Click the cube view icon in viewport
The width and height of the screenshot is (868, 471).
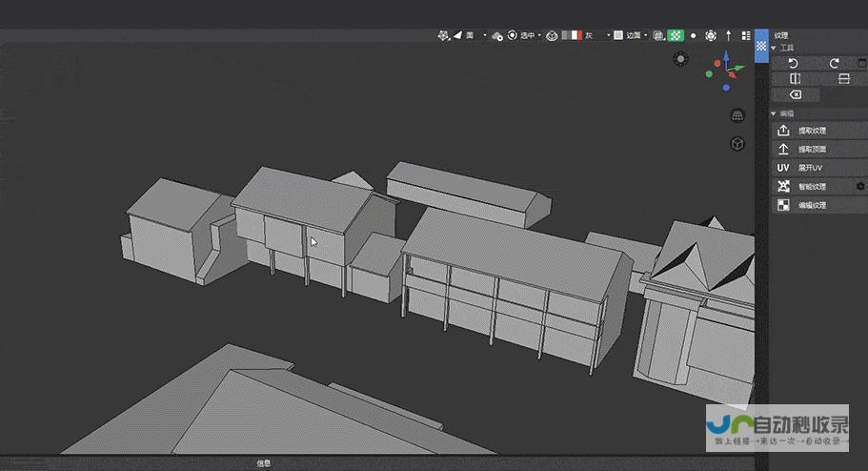[737, 144]
